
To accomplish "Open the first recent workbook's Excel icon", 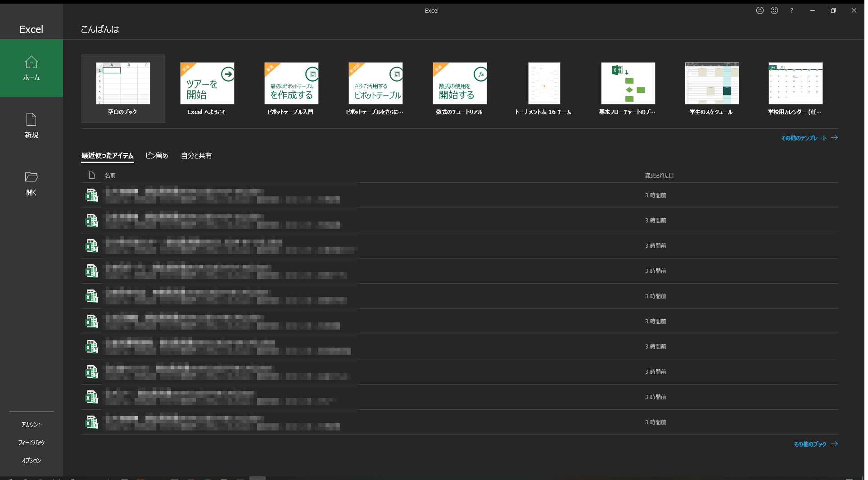I will pos(92,195).
